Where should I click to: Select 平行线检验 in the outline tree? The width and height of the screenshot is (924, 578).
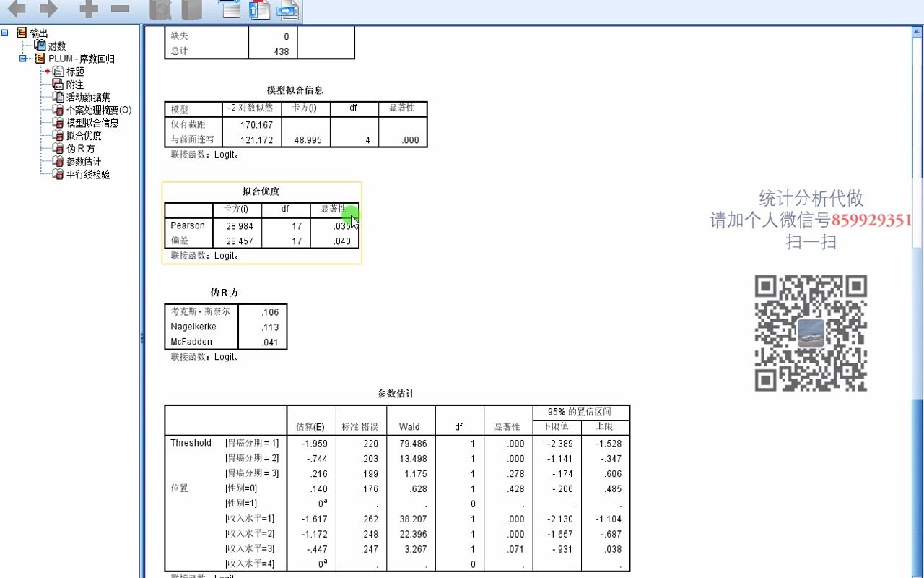pos(88,174)
